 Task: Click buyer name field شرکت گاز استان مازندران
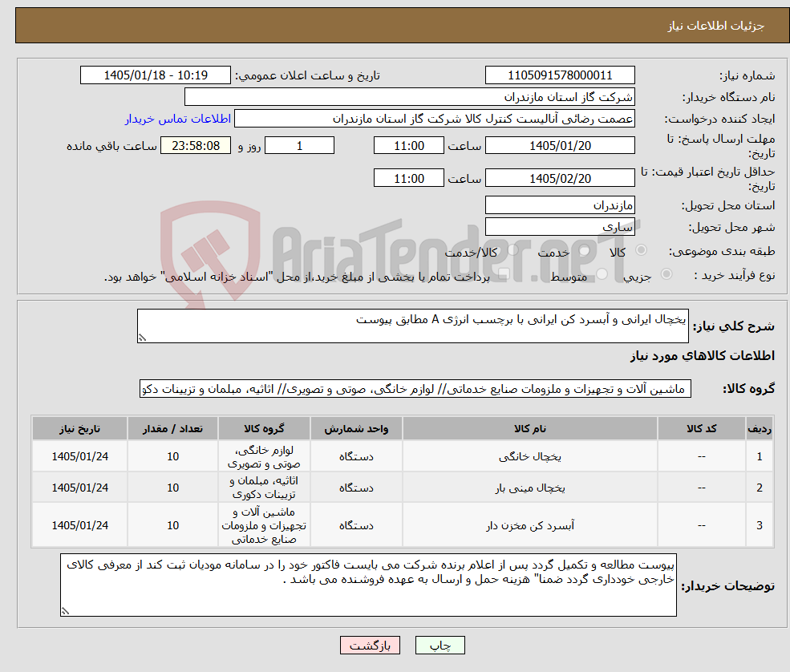409,97
